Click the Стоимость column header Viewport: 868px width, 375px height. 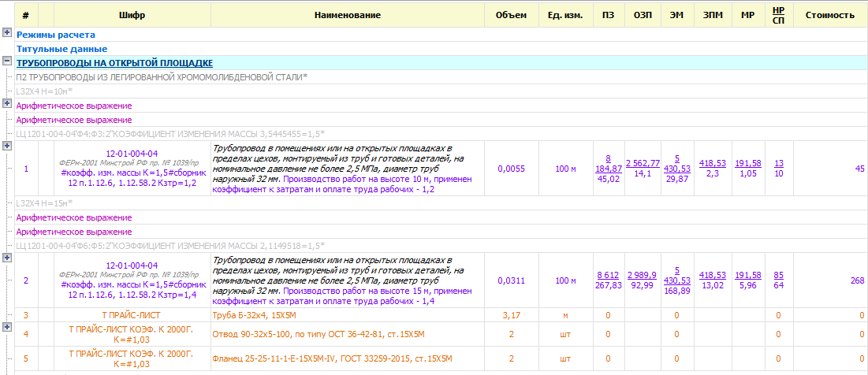pyautogui.click(x=830, y=16)
